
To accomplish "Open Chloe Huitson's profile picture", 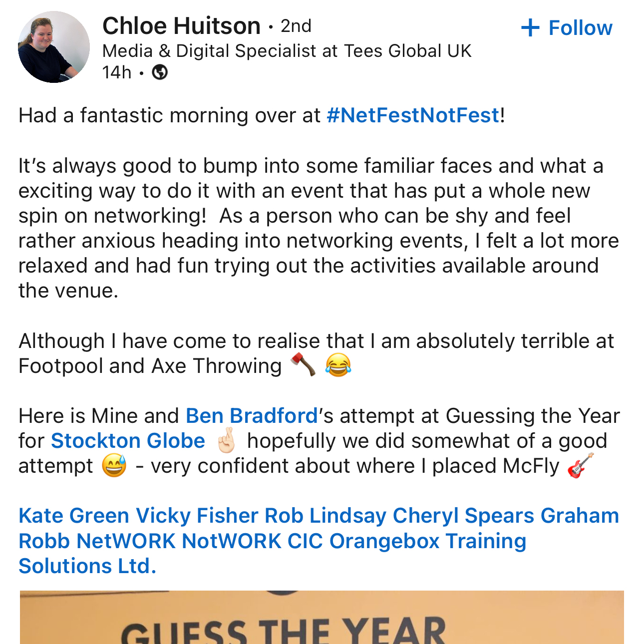I will (54, 47).
